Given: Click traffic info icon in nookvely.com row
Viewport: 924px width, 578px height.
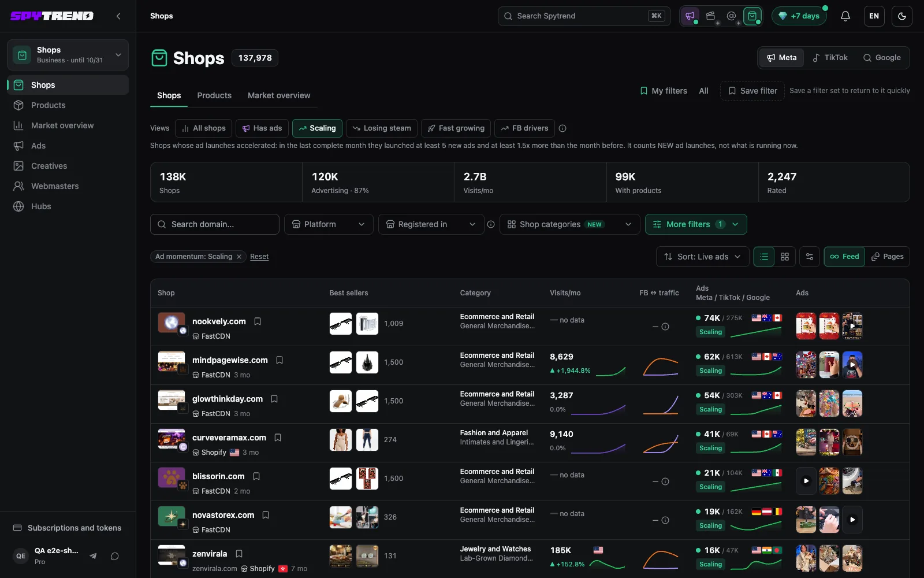Looking at the screenshot, I should [x=665, y=327].
